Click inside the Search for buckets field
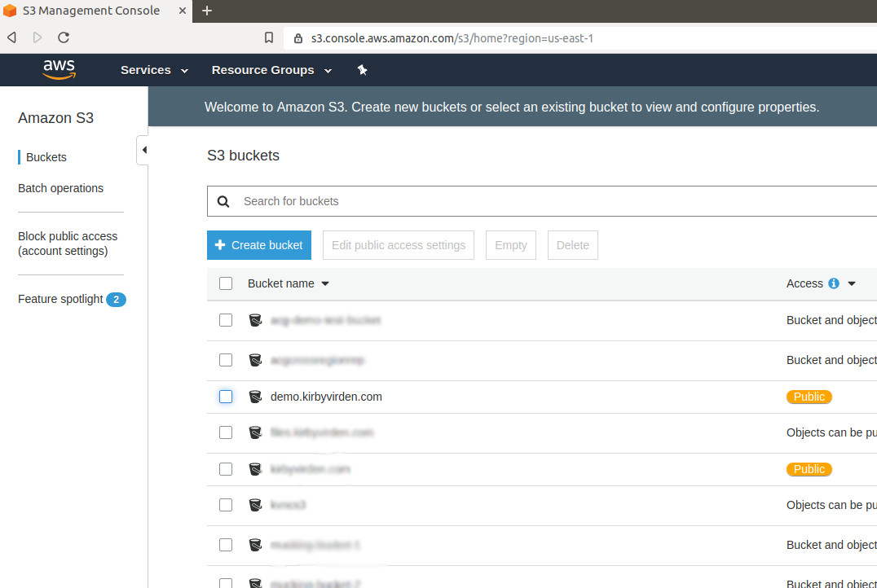Screen dimensions: 877x588 click(367, 201)
